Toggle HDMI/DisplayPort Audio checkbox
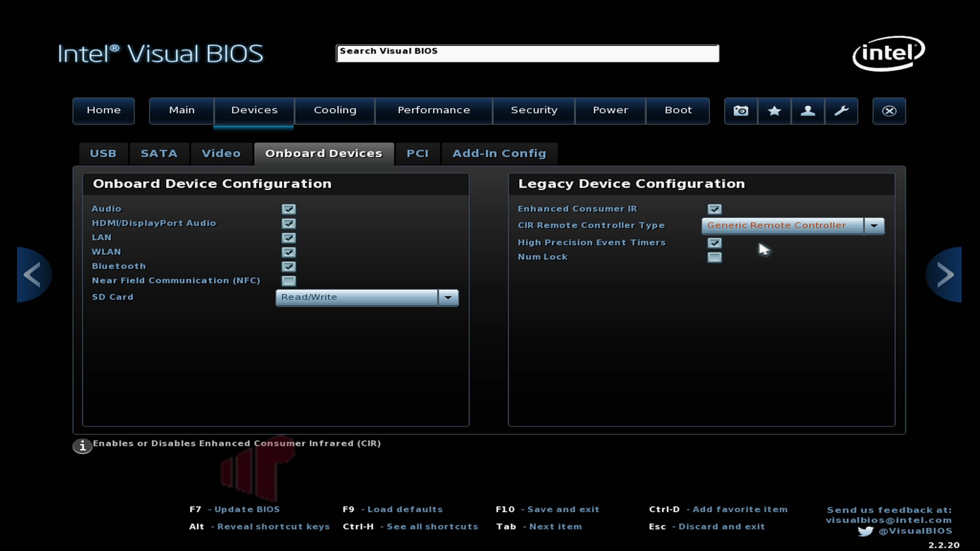This screenshot has height=551, width=980. (x=288, y=223)
